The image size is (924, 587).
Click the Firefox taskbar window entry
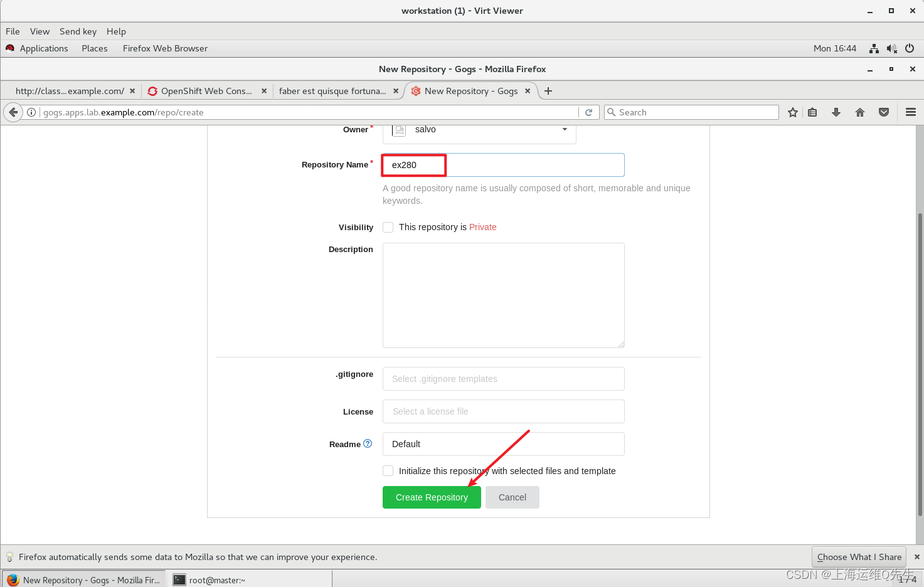click(85, 580)
